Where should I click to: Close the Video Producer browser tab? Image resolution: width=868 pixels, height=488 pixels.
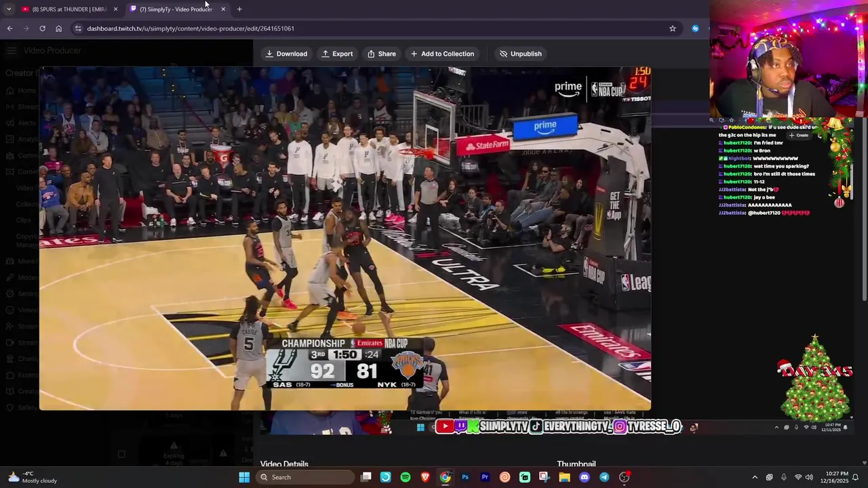[223, 9]
